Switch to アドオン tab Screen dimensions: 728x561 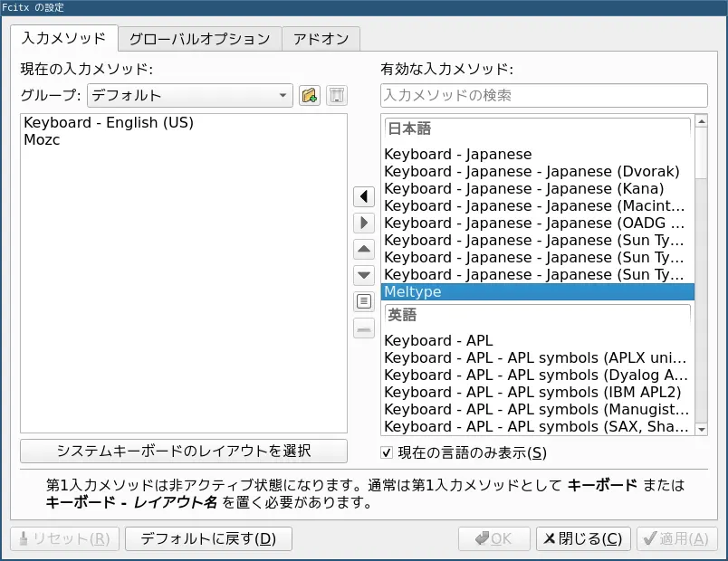pyautogui.click(x=321, y=39)
